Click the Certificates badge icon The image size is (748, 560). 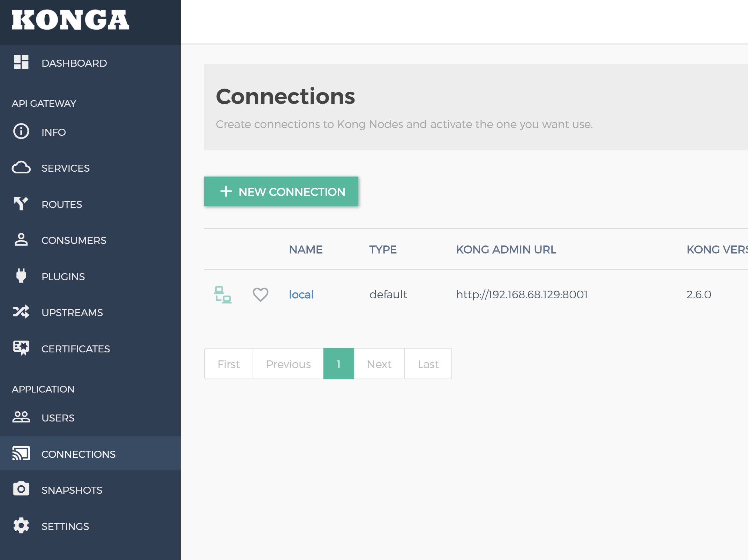(x=21, y=348)
